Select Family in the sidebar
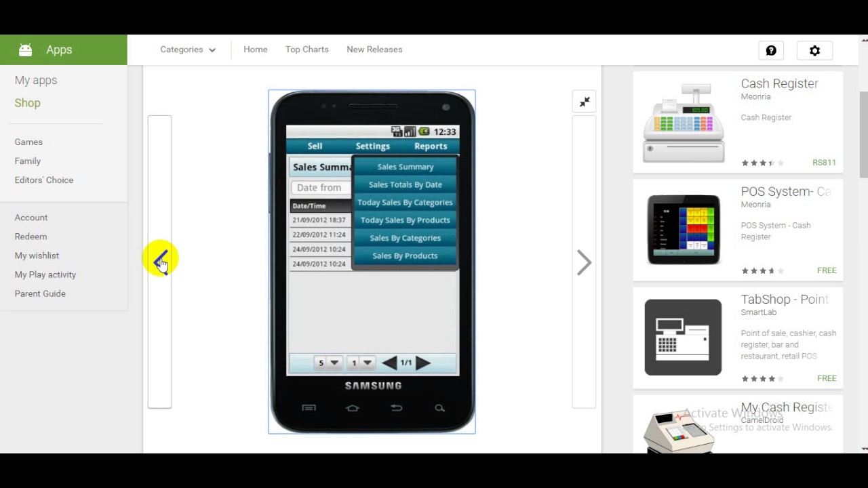This screenshot has width=868, height=488. [28, 161]
